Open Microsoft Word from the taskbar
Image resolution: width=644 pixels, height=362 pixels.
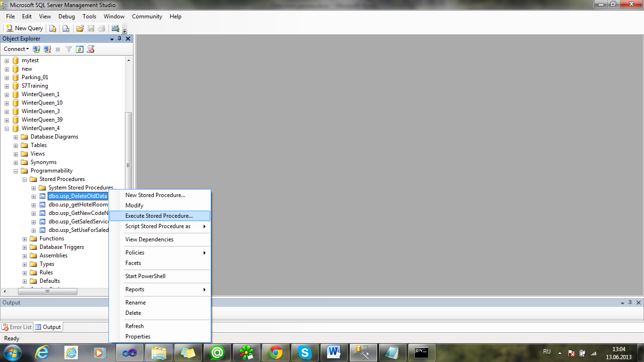point(334,352)
